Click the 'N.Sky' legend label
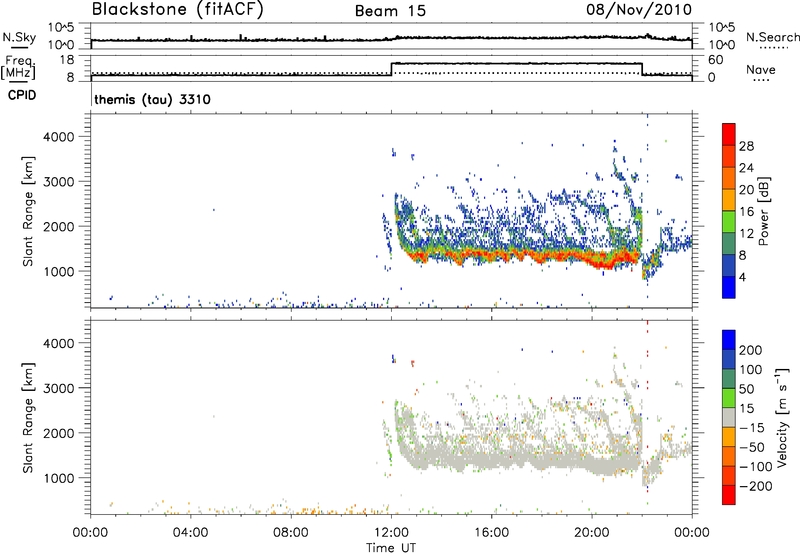This screenshot has width=800, height=554. coord(19,37)
